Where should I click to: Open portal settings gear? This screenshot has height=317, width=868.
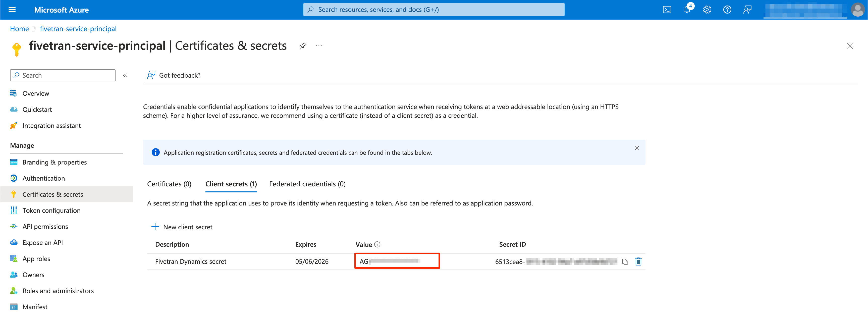click(x=707, y=10)
